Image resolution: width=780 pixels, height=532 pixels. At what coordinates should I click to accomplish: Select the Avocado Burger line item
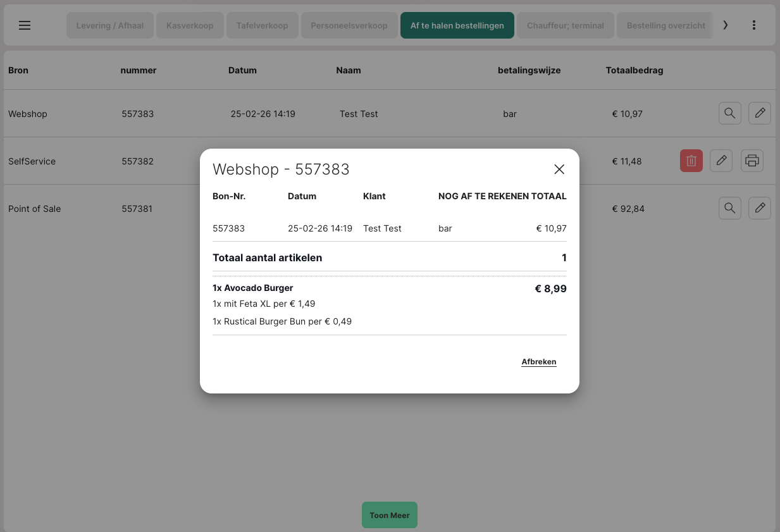253,288
